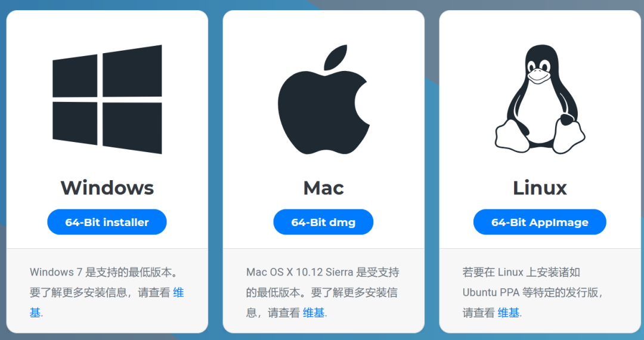Viewport: 644px width, 340px height.
Task: Click the leaf on the Apple logo
Action: click(336, 57)
